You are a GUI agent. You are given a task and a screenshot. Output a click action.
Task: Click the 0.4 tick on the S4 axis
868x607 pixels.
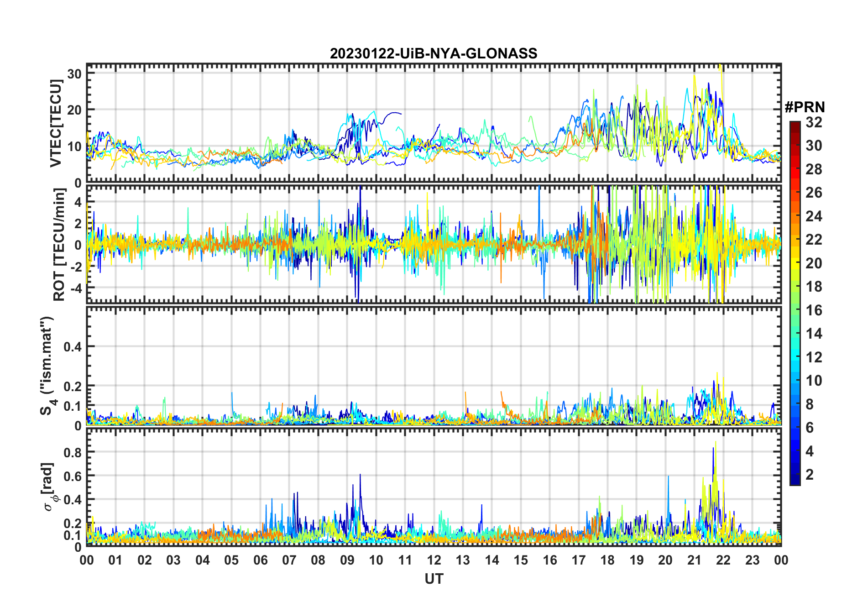73,347
